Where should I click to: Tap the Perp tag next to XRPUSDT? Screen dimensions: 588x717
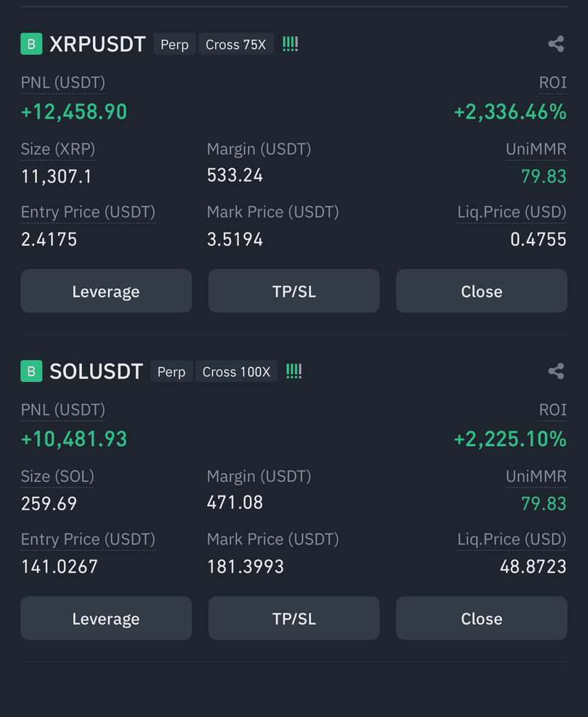coord(175,44)
